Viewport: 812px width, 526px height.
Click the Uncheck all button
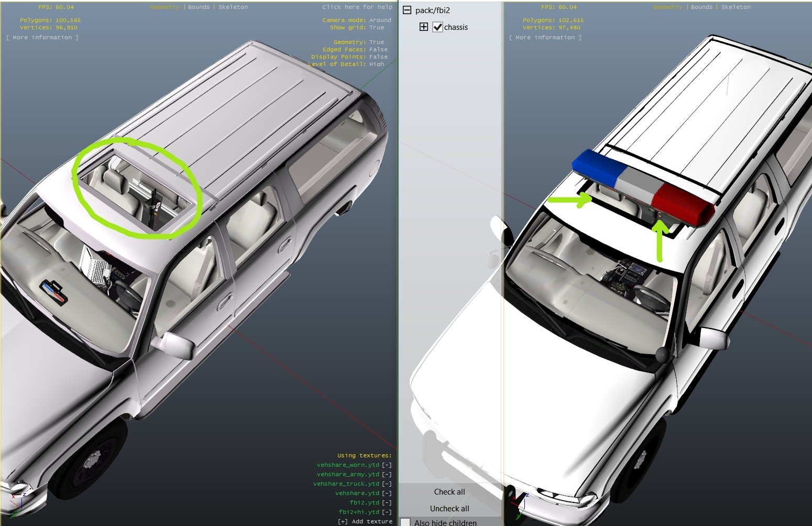pyautogui.click(x=449, y=508)
